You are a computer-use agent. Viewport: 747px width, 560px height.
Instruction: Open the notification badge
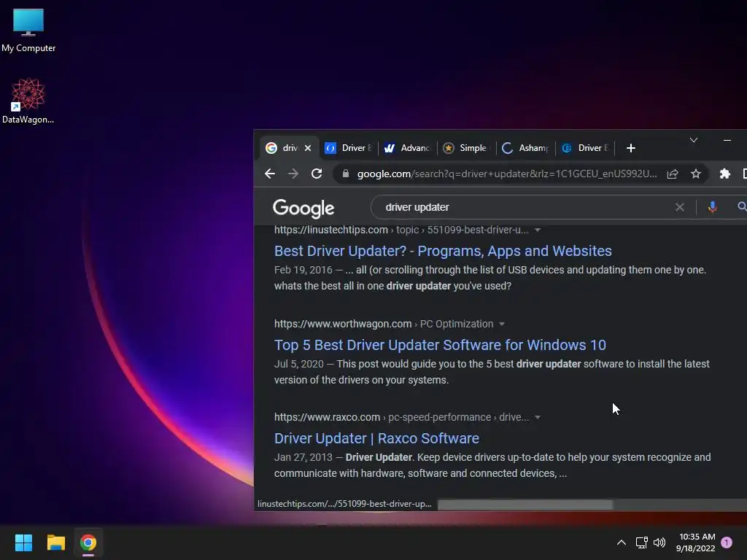click(727, 542)
